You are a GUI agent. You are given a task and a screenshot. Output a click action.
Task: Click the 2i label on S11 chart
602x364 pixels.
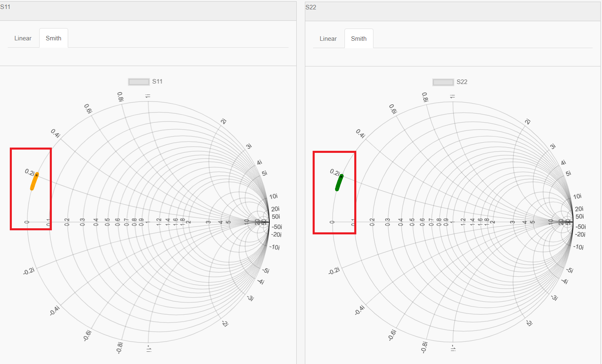click(223, 121)
